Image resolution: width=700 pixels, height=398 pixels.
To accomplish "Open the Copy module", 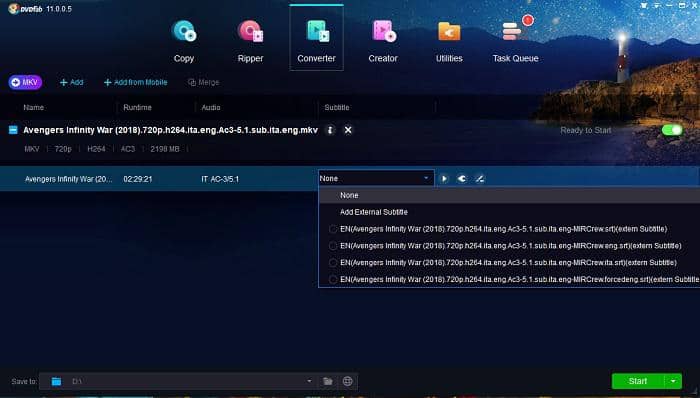I will coord(184,41).
